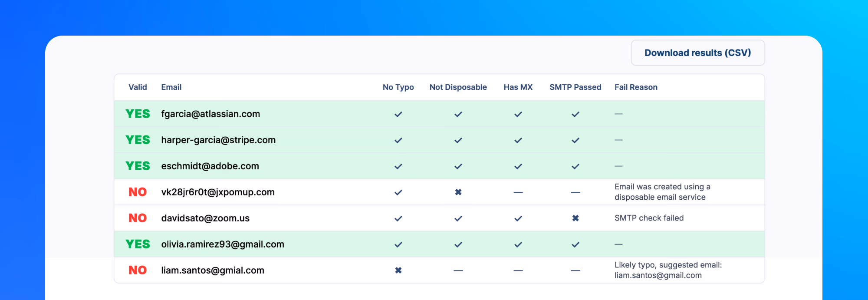Click Not Disposable cross for vk28jr6r0t@jxpomup.com
This screenshot has width=868, height=300.
pos(458,192)
